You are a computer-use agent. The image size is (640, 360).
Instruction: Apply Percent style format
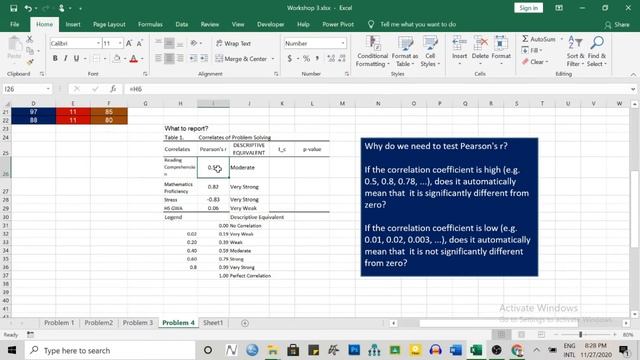(306, 59)
